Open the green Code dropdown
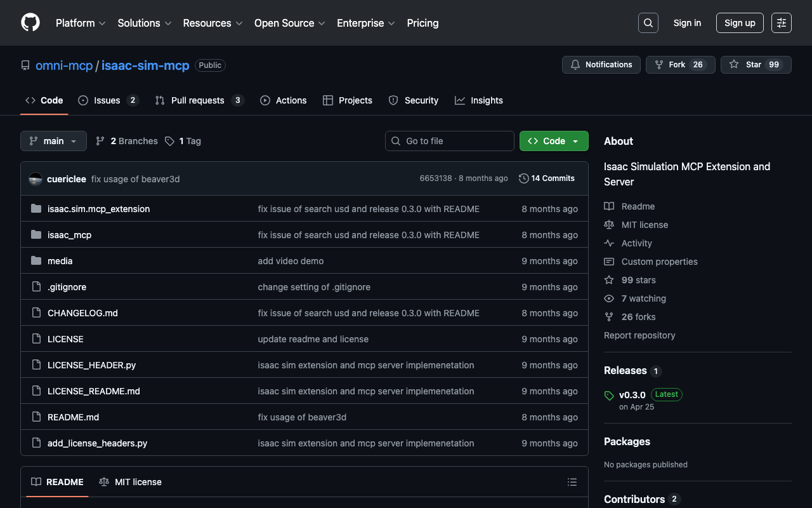812x508 pixels. [553, 141]
